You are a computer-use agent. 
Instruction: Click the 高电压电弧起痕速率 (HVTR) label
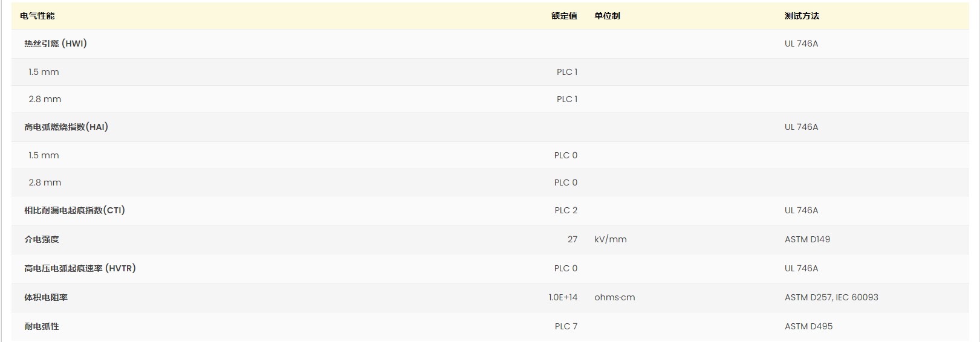(x=80, y=268)
